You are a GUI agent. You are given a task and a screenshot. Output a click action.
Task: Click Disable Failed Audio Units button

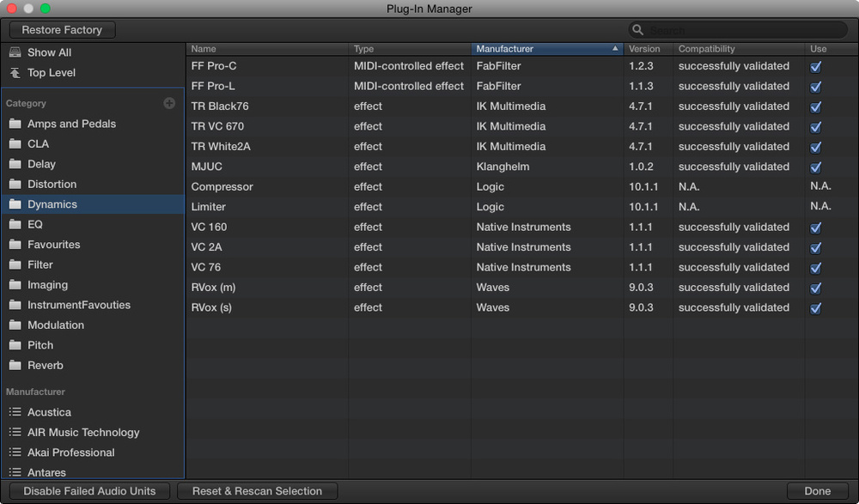[89, 491]
